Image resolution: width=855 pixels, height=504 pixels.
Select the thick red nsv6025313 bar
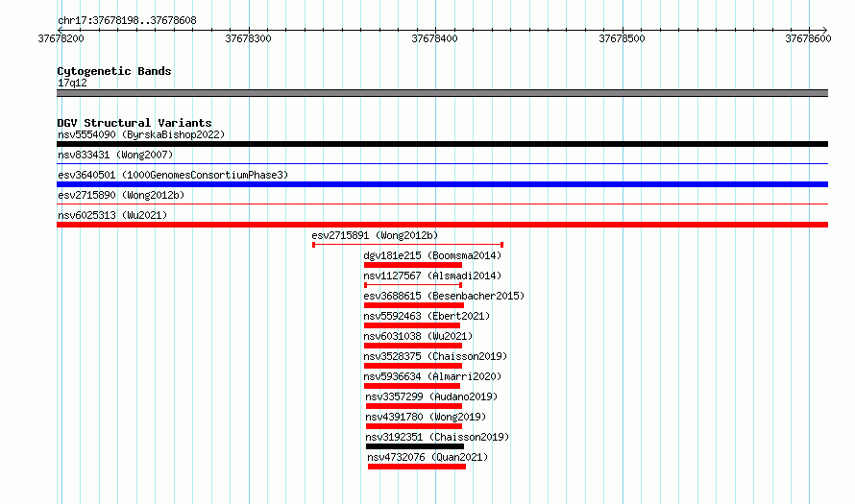pyautogui.click(x=442, y=225)
